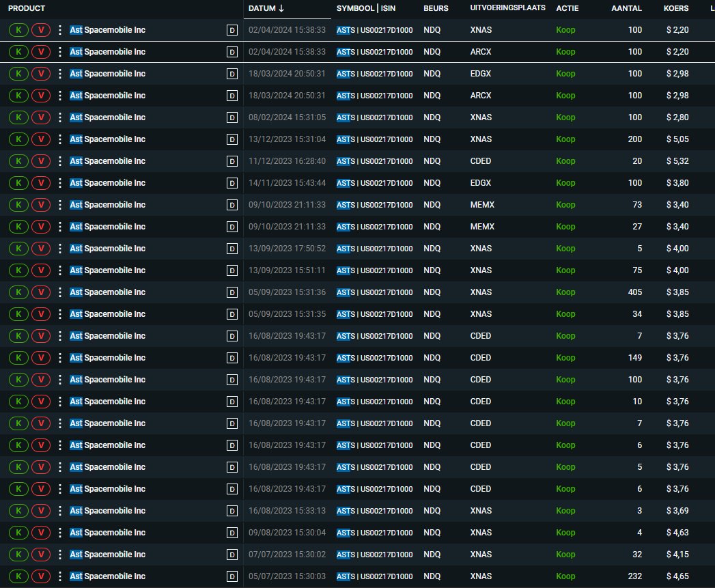715x588 pixels.
Task: Click the K buy icon in the 05/07/2023 row
Action: (18, 576)
